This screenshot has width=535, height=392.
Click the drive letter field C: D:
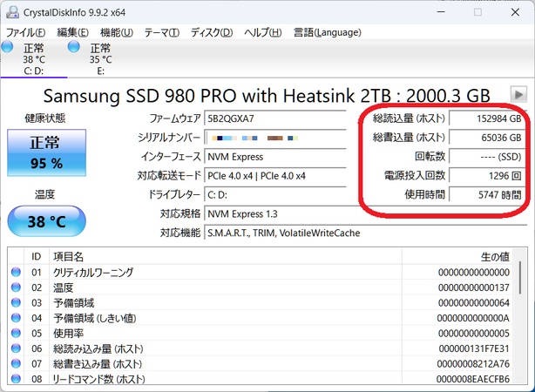pos(275,195)
